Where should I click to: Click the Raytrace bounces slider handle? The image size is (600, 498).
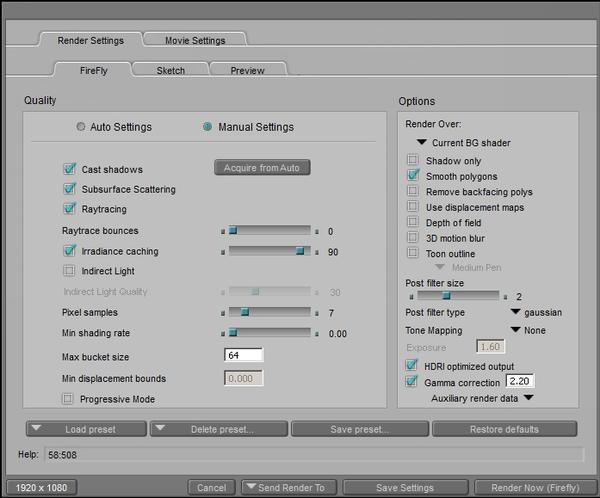click(233, 230)
